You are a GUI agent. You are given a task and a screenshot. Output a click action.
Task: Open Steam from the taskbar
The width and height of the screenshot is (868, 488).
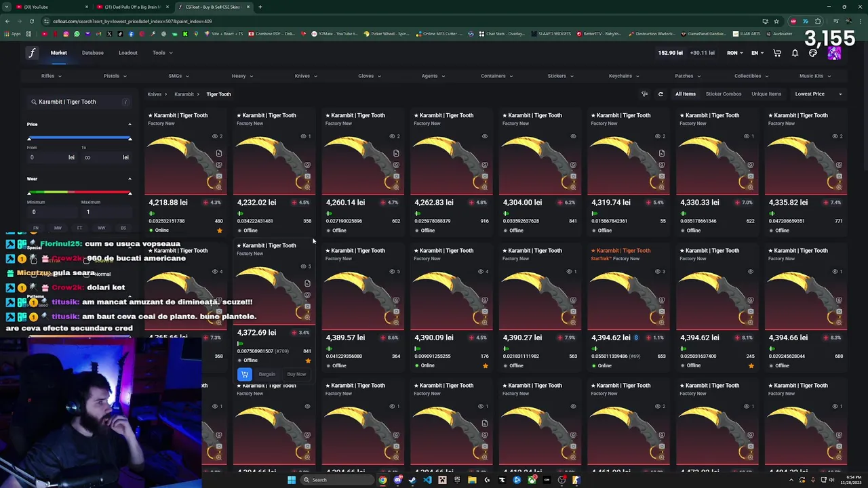click(412, 480)
